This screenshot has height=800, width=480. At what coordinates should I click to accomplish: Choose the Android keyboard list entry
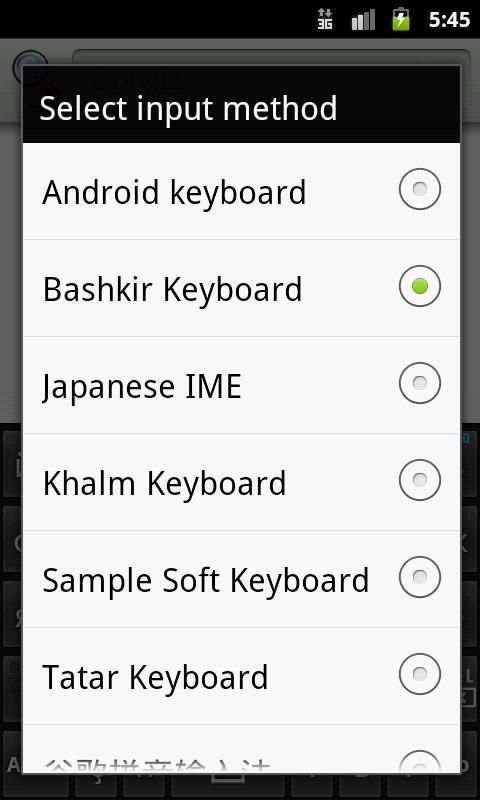[241, 191]
